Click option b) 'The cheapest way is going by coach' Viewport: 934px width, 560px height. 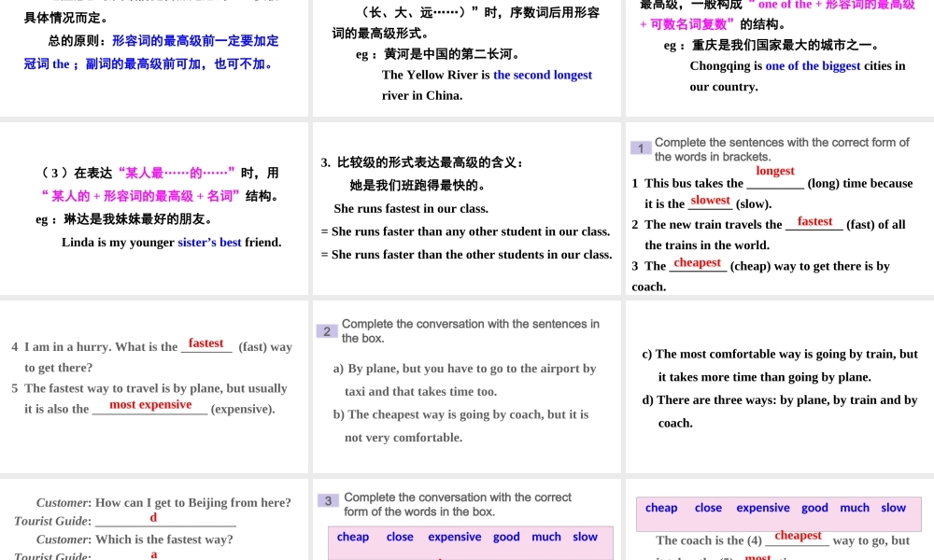click(x=460, y=426)
